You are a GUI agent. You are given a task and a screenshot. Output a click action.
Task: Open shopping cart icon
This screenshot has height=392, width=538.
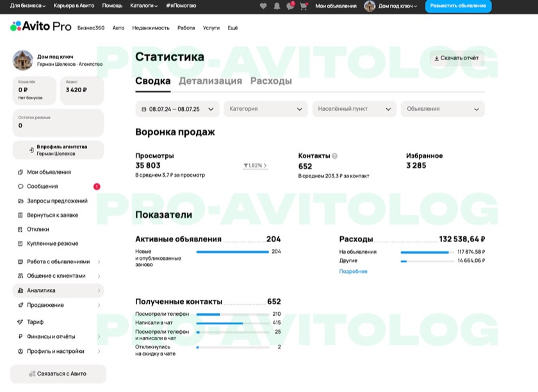(304, 6)
